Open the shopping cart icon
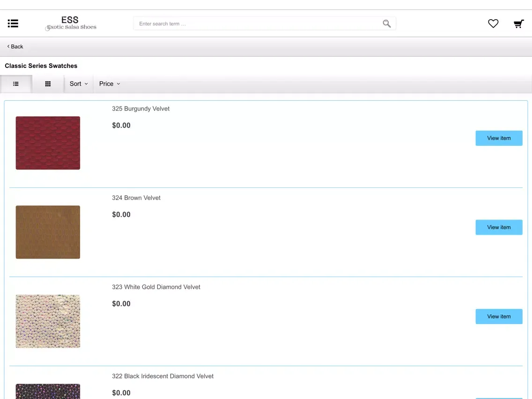Screen dimensions: 532x399 click(518, 24)
